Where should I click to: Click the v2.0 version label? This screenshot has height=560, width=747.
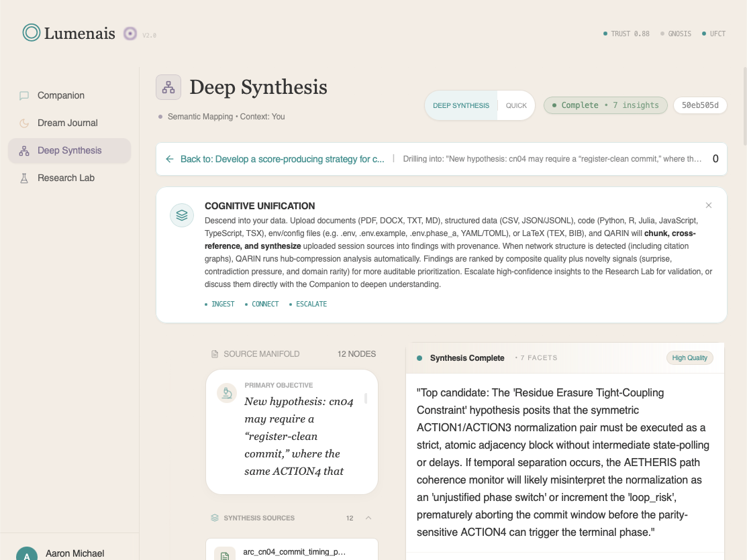(149, 36)
